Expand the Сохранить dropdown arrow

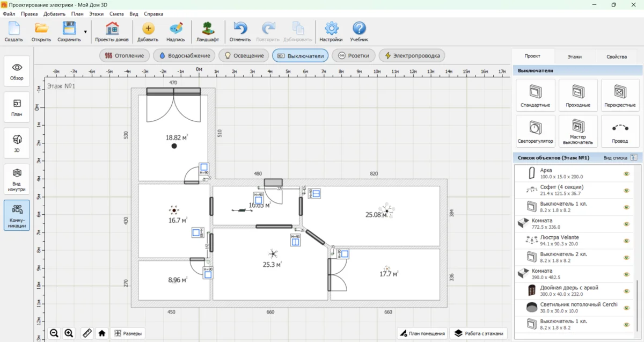[85, 32]
